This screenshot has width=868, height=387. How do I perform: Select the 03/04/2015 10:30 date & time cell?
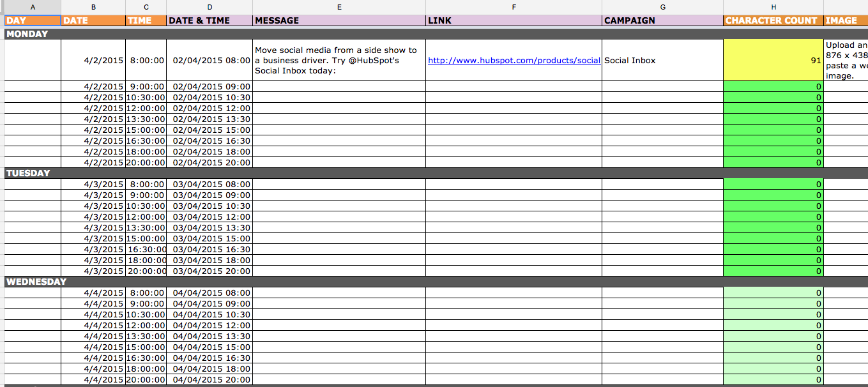pos(209,206)
